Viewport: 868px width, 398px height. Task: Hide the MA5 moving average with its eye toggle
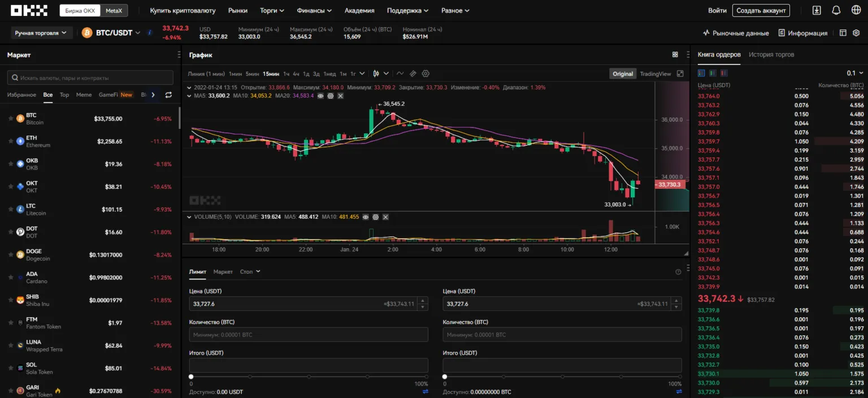(x=319, y=96)
